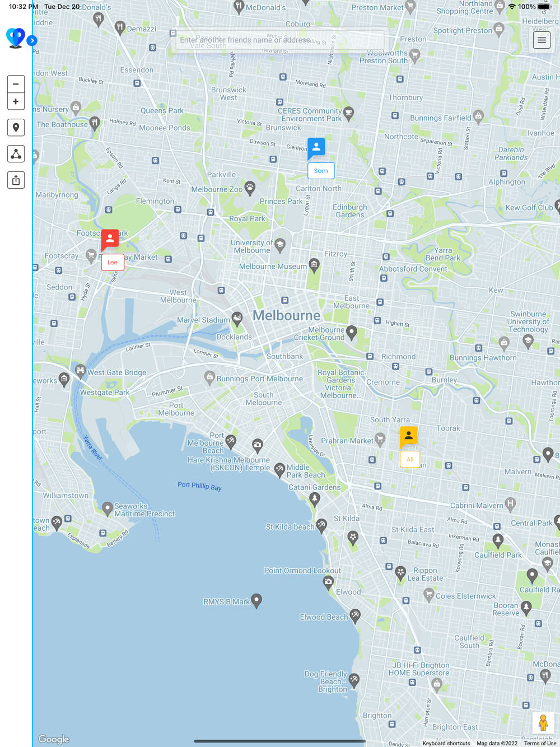Click the Royal Botanic Gardens Victoria label
560x747 pixels.
pyautogui.click(x=341, y=384)
